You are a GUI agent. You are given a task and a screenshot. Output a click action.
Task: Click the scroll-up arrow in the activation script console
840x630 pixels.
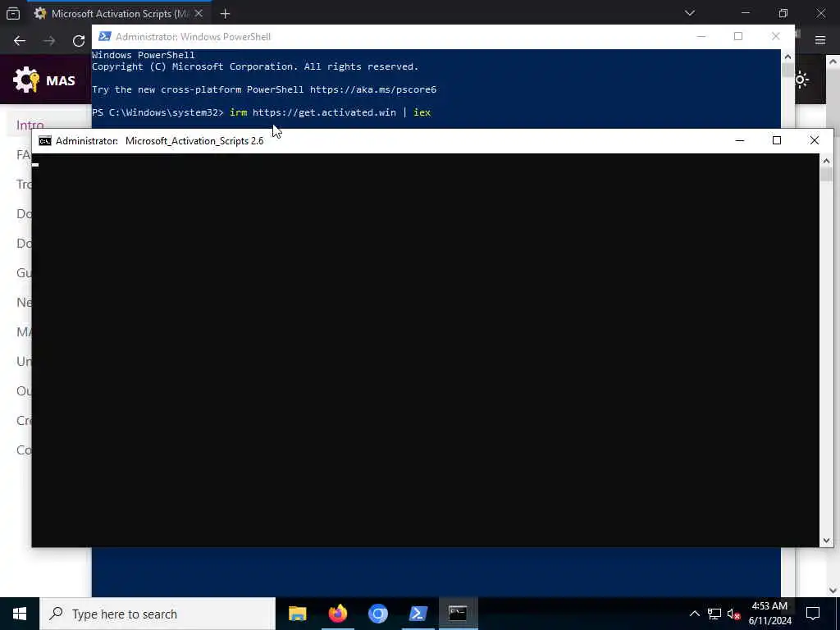tap(826, 161)
